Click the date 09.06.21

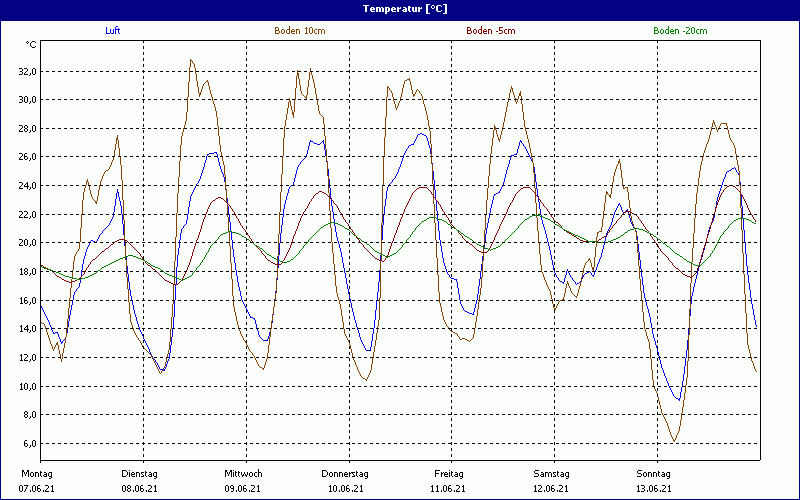[x=243, y=489]
